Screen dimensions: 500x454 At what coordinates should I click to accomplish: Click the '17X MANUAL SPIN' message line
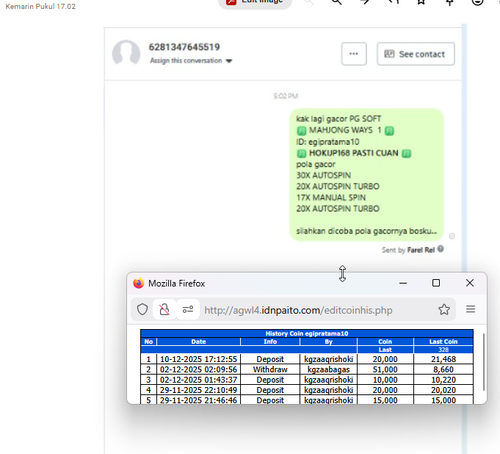pyautogui.click(x=331, y=197)
